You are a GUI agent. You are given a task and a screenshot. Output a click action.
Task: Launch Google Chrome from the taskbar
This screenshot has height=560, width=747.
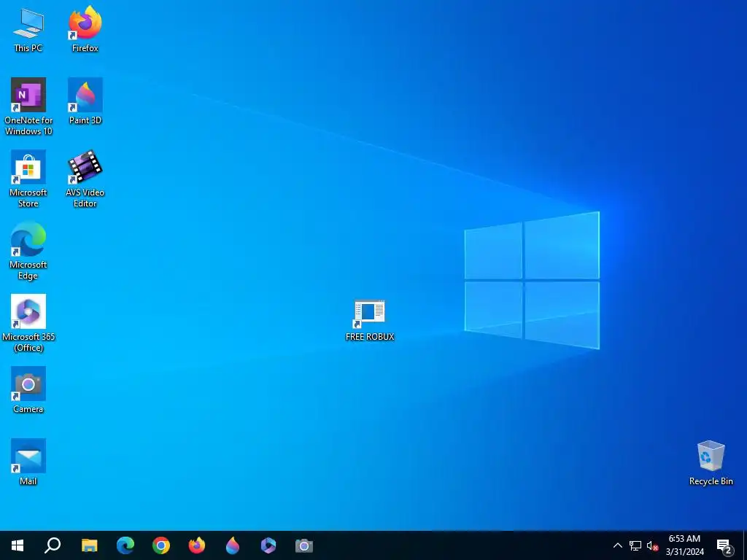161,545
